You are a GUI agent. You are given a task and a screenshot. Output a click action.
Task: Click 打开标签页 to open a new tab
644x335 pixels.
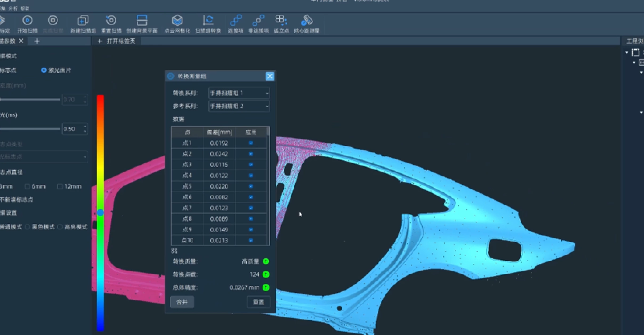coord(120,41)
